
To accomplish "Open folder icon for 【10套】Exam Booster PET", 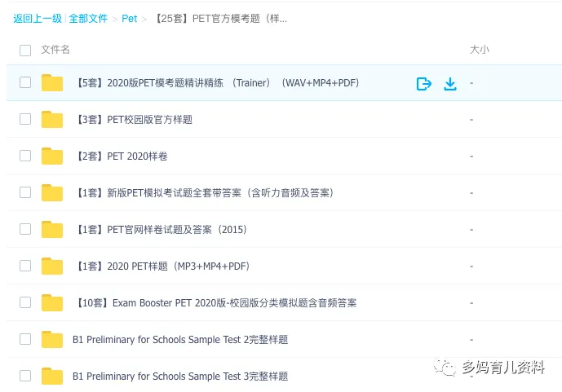I will click(x=52, y=302).
